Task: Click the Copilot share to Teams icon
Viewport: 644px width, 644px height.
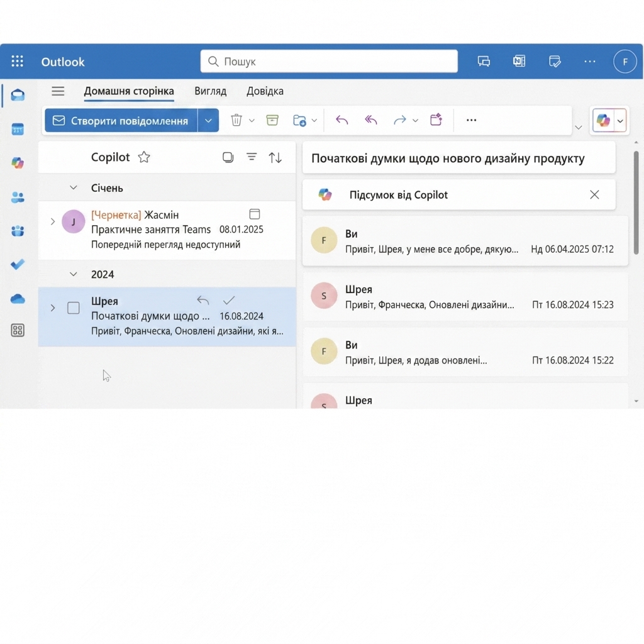Action: (x=436, y=120)
